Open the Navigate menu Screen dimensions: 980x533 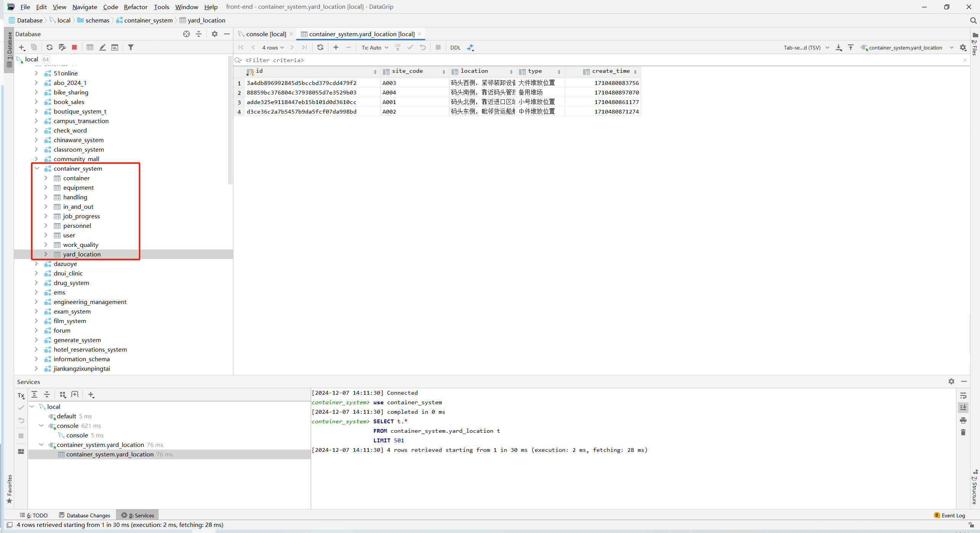pyautogui.click(x=85, y=7)
